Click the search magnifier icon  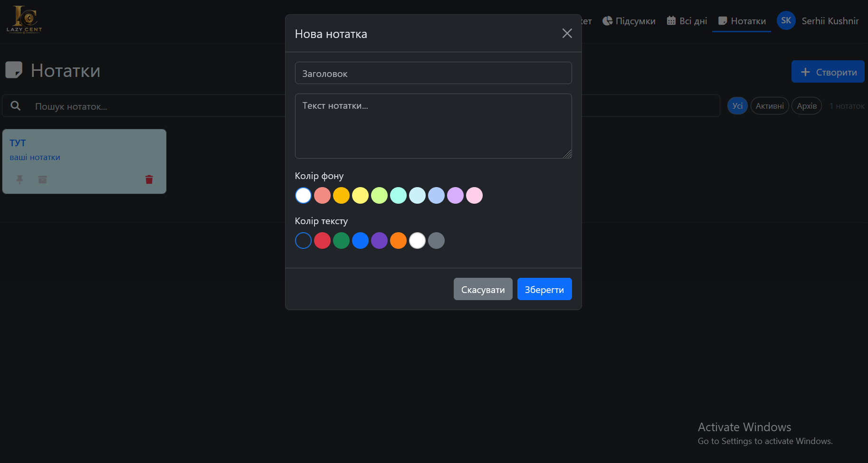point(16,106)
